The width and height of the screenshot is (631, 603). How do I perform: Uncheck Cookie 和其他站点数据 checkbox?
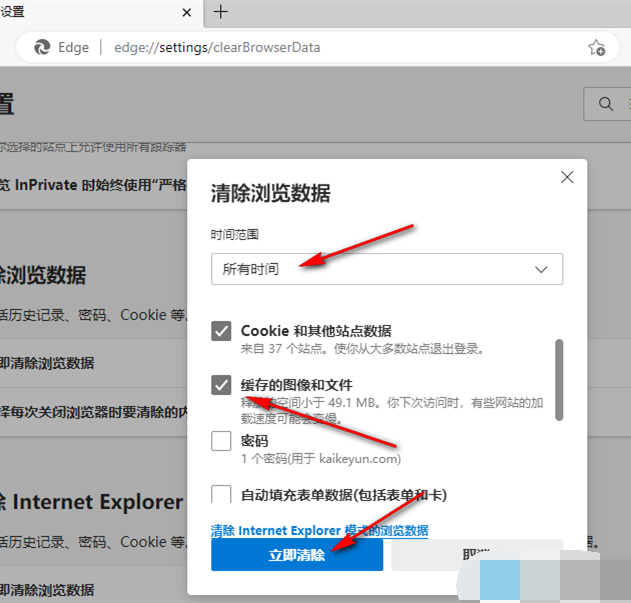(222, 331)
